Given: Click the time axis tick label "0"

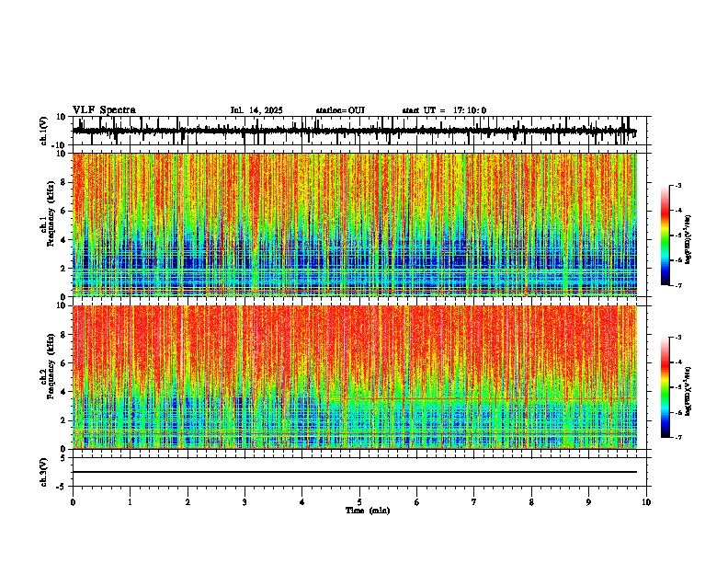Looking at the screenshot, I should pyautogui.click(x=73, y=502).
